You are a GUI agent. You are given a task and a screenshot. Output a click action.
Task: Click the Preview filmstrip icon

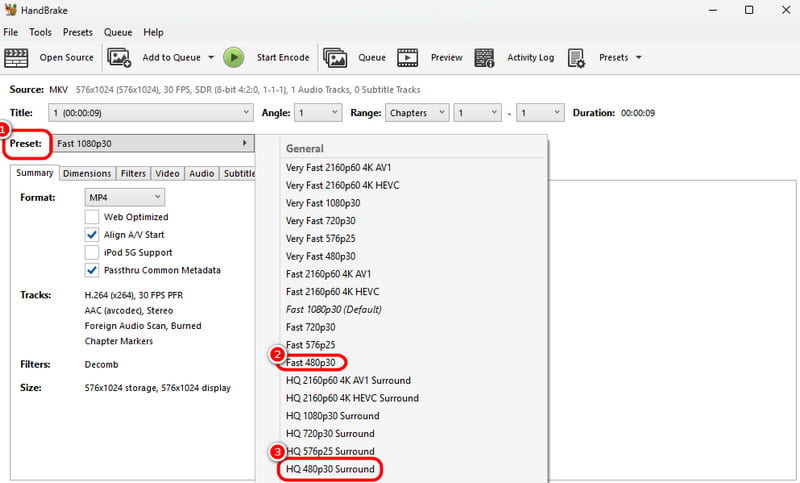click(x=408, y=58)
